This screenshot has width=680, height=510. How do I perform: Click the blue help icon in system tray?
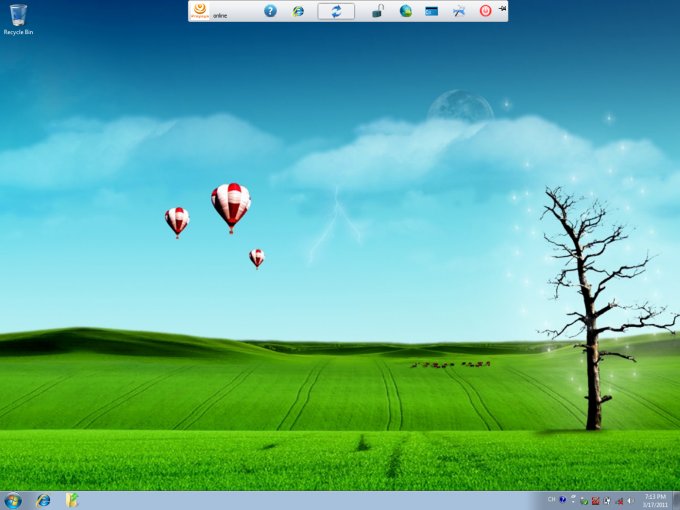pos(563,499)
